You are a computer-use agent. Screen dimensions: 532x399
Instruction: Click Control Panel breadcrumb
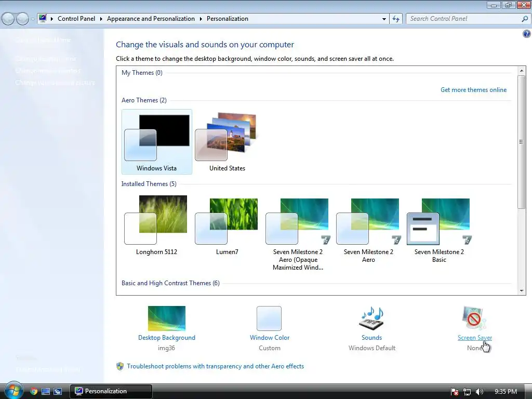[76, 19]
